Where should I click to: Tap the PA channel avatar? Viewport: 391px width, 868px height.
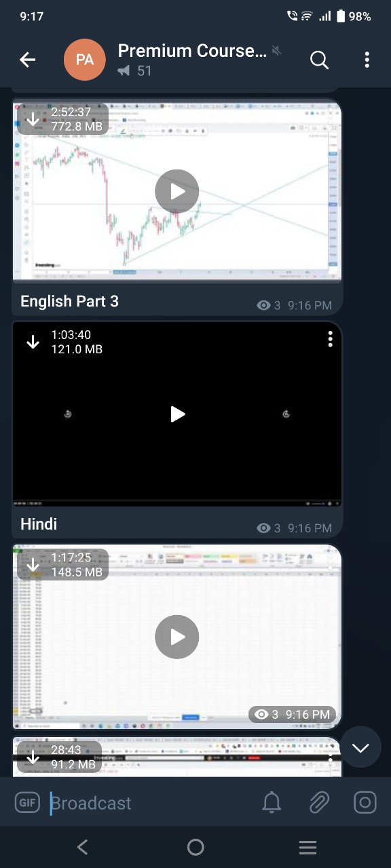[85, 60]
